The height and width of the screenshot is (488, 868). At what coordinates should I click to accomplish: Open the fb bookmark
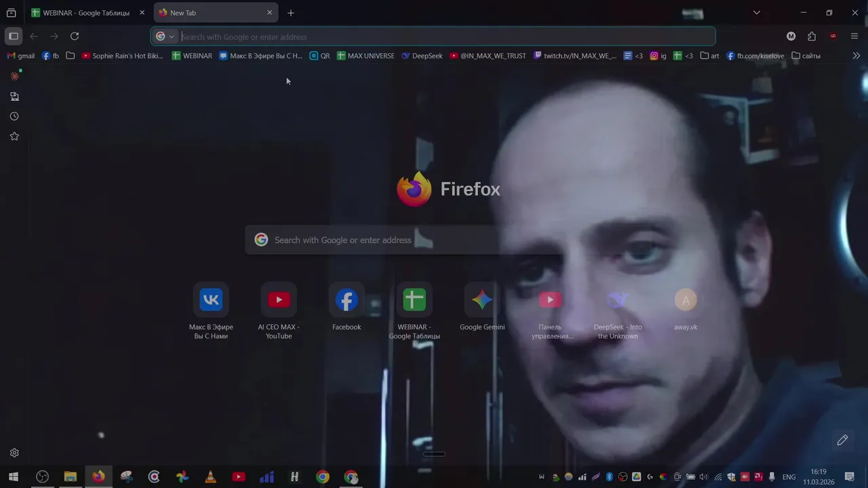50,56
